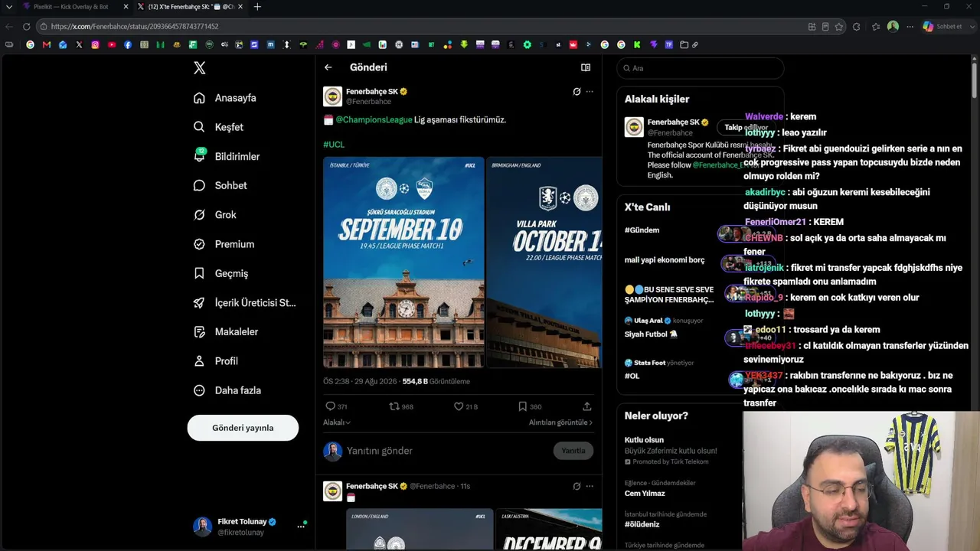980x551 pixels.
Task: Bookmark this page with the star icon
Action: [x=839, y=26]
